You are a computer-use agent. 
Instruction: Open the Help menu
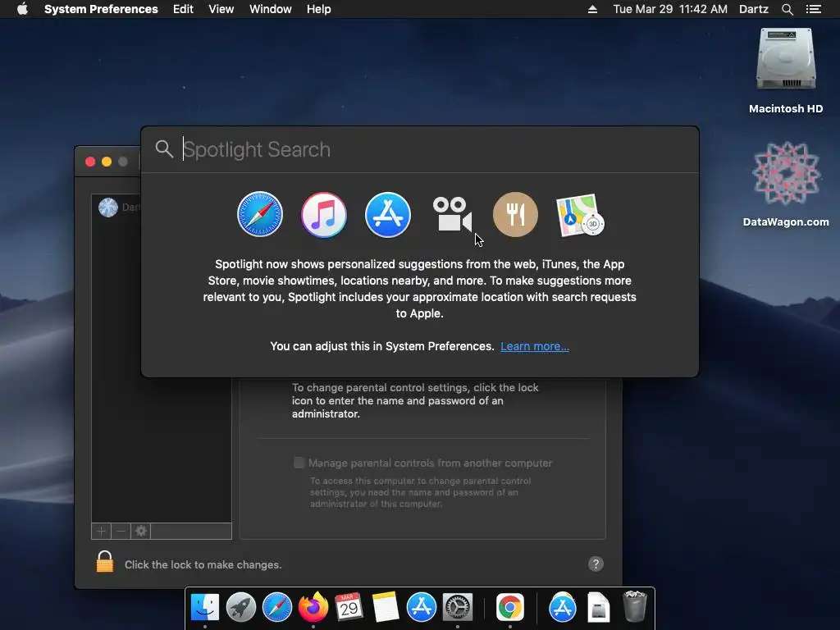tap(318, 9)
